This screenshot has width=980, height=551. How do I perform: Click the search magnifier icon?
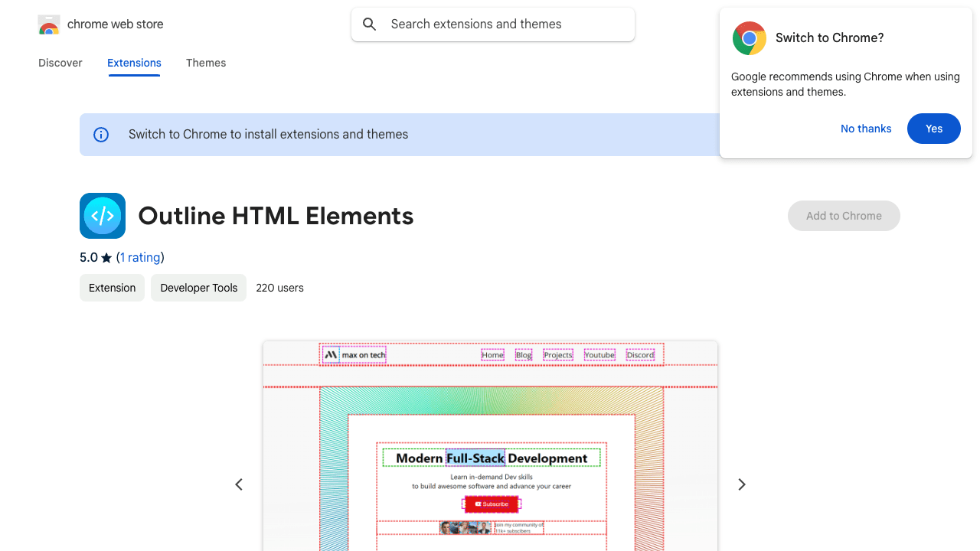(x=370, y=24)
